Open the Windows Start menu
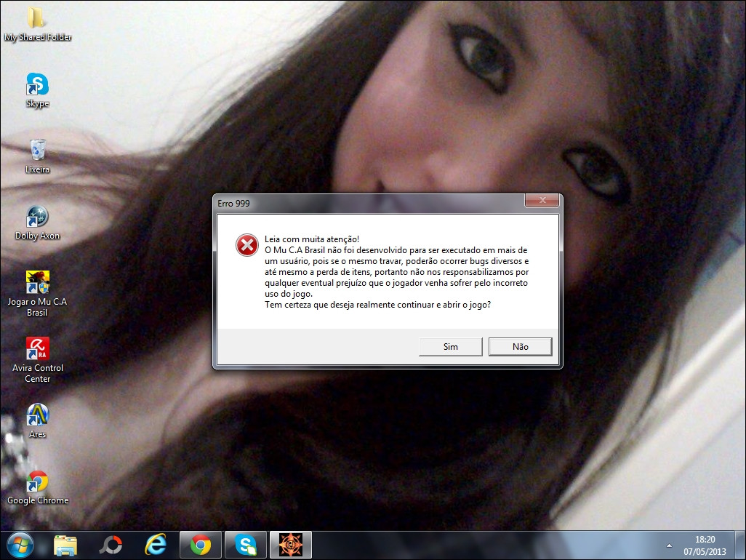Image resolution: width=746 pixels, height=560 pixels. click(x=20, y=544)
